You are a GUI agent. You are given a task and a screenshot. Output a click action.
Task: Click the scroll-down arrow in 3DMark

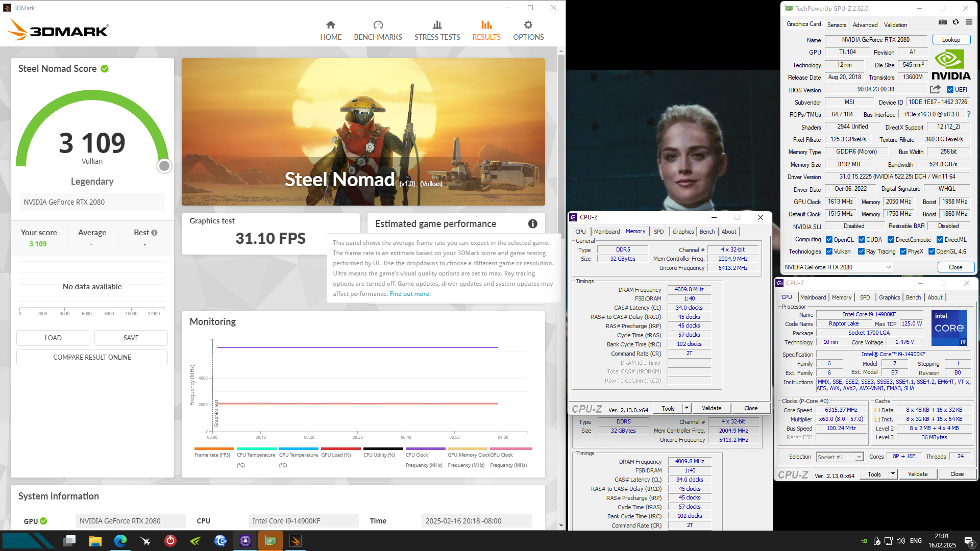pyautogui.click(x=561, y=525)
